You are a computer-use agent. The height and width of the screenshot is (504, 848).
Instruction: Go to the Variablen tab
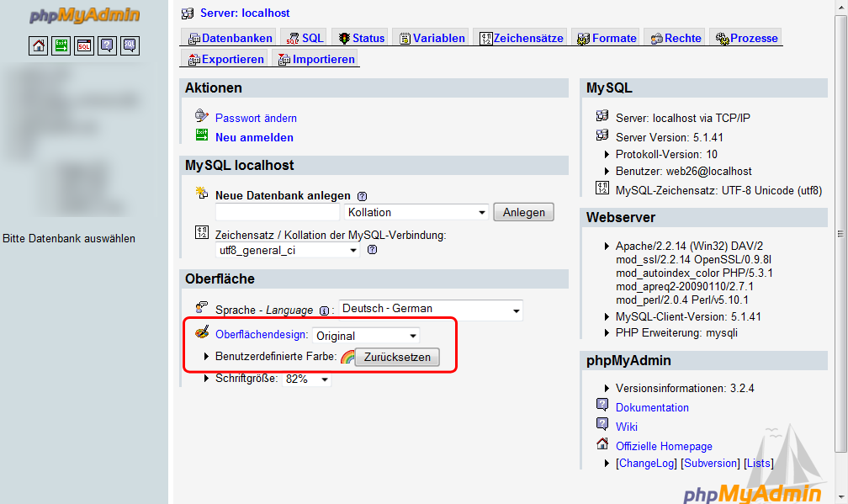(x=432, y=38)
